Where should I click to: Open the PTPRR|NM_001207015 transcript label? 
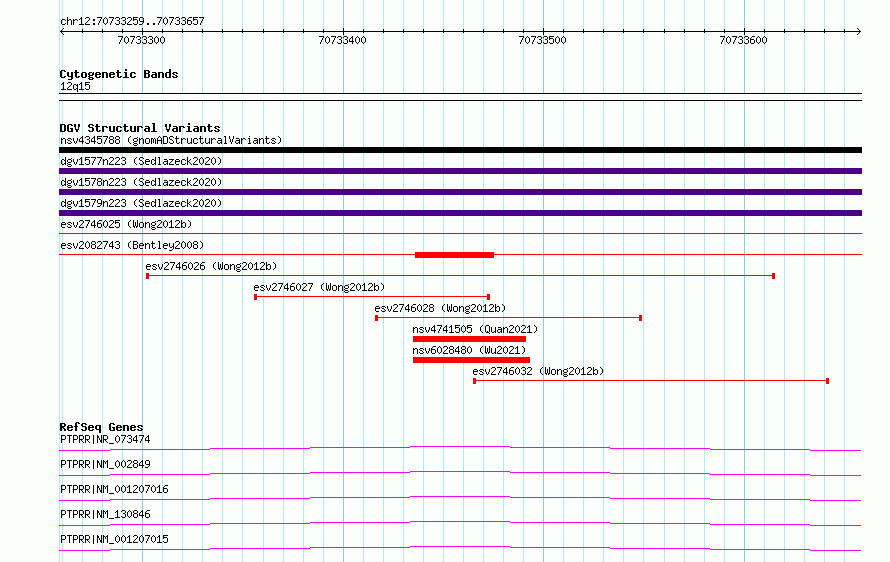coord(114,539)
